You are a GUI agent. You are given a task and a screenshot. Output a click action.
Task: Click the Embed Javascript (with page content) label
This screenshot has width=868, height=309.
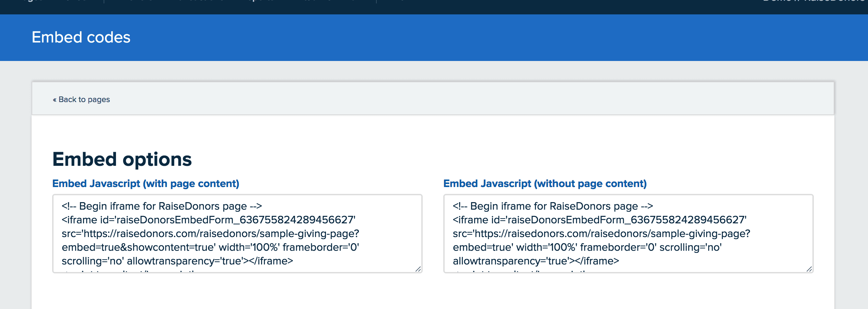point(145,184)
